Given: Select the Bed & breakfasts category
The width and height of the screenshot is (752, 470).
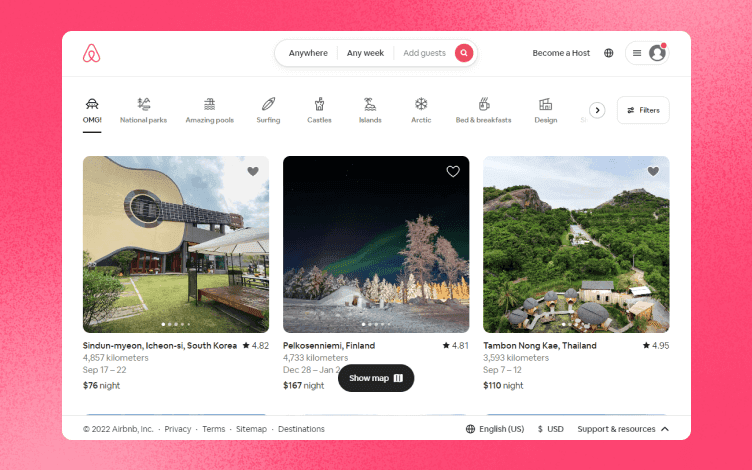Looking at the screenshot, I should pyautogui.click(x=483, y=111).
